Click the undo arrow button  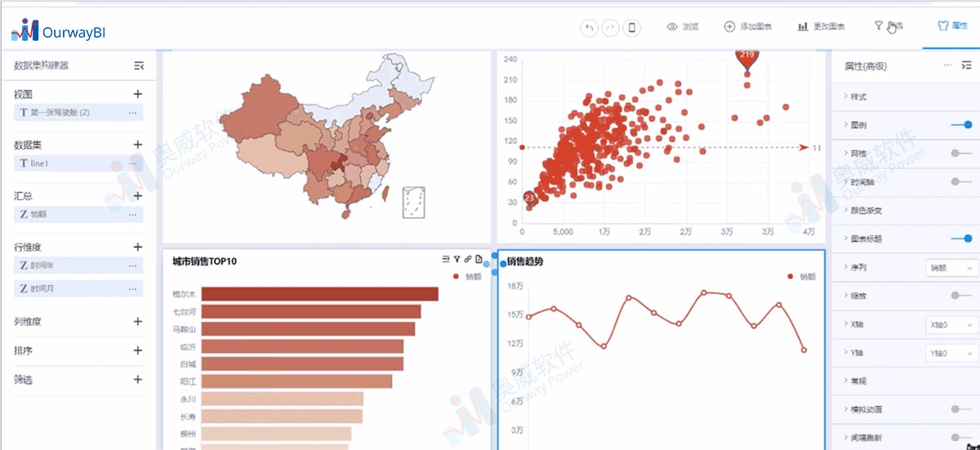pos(589,27)
